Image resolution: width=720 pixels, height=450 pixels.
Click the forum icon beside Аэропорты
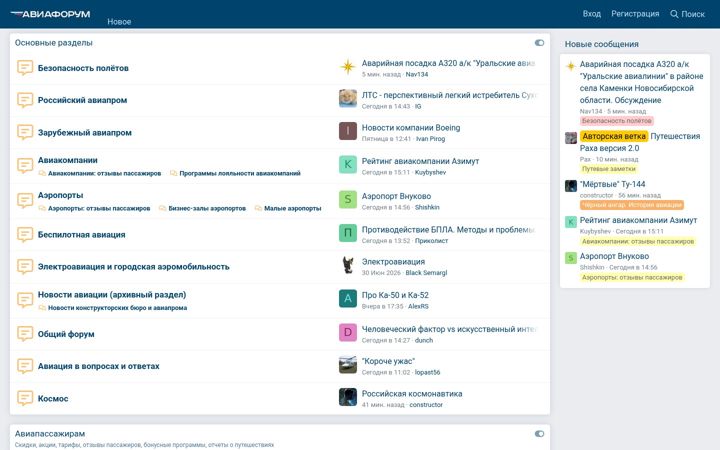point(25,201)
